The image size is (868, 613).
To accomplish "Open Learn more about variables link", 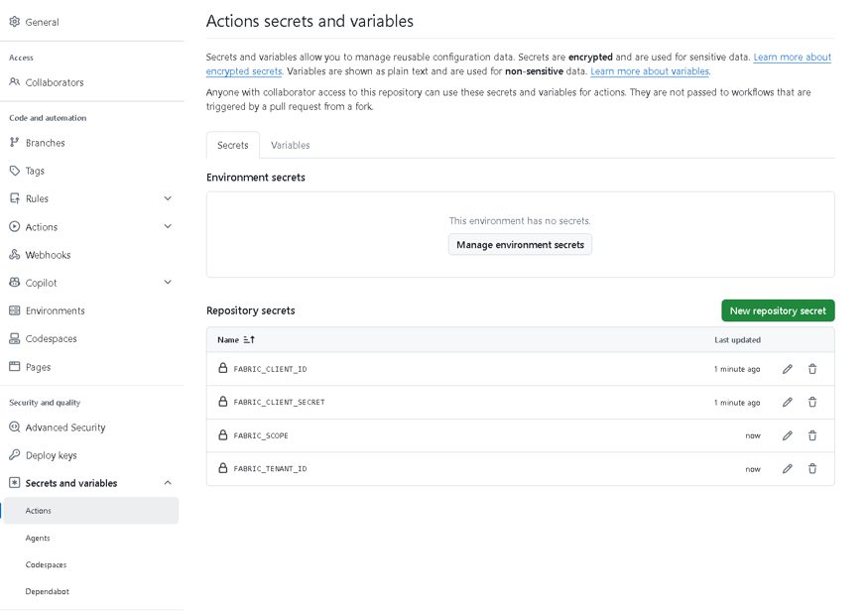I will coord(650,71).
